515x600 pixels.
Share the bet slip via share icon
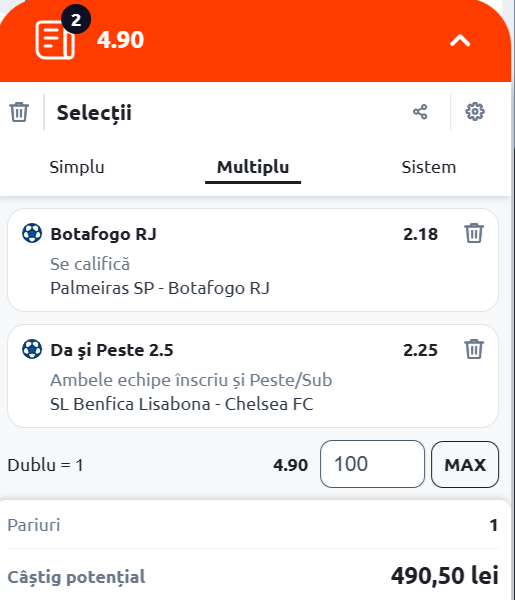click(420, 112)
